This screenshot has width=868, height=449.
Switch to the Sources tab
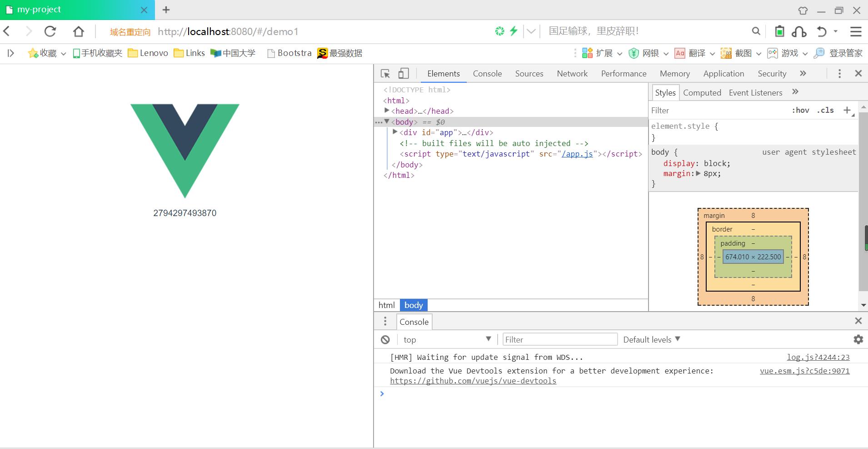[x=529, y=74]
